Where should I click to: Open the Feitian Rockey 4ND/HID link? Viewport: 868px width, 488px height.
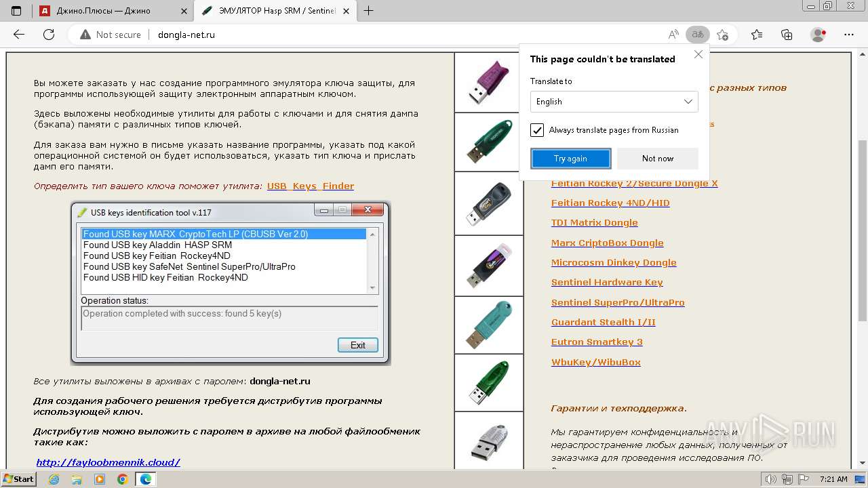point(610,203)
